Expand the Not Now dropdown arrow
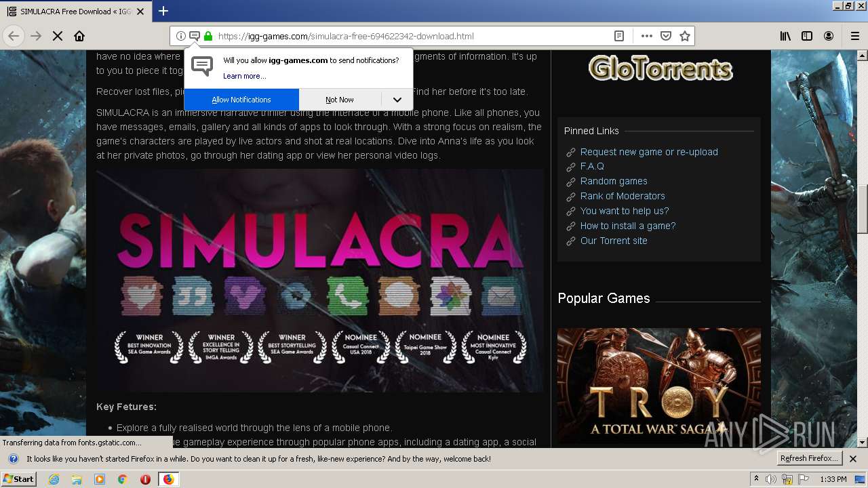 pyautogui.click(x=397, y=100)
